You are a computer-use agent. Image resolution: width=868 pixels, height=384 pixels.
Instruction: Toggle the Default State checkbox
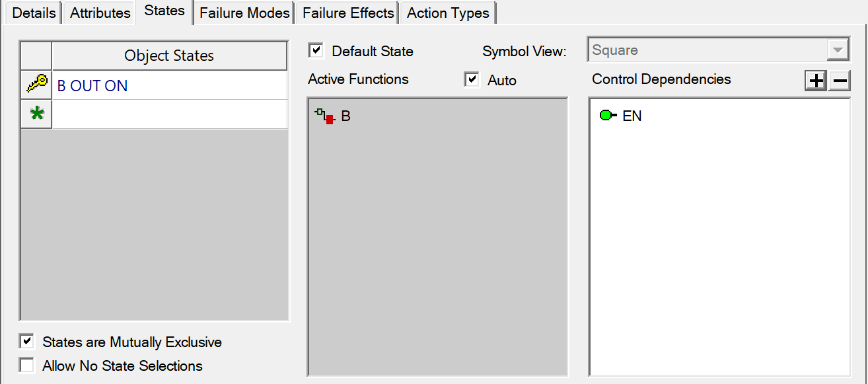[x=316, y=51]
